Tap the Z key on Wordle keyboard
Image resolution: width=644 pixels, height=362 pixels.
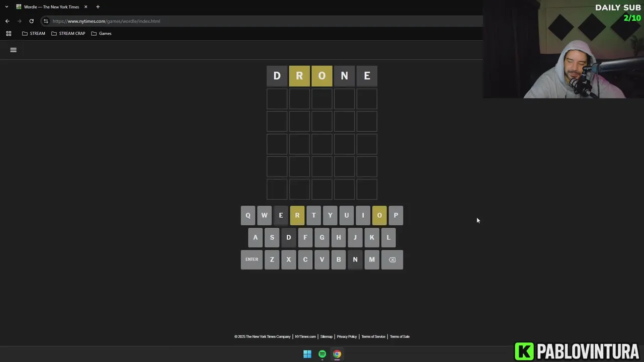coord(272,259)
